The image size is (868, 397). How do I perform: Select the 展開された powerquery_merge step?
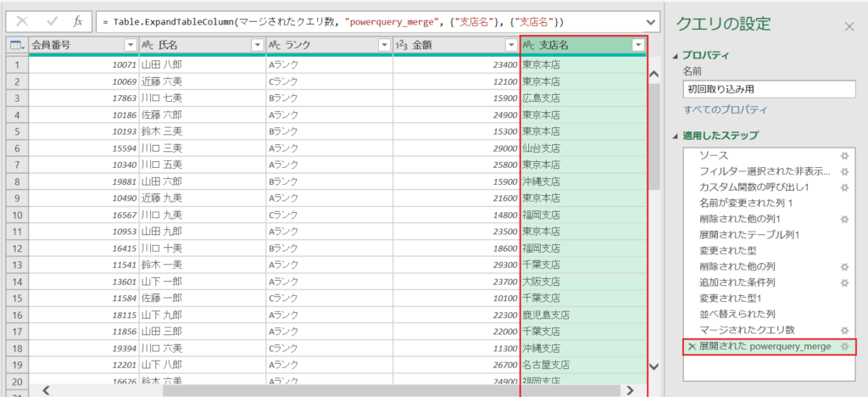coord(770,346)
